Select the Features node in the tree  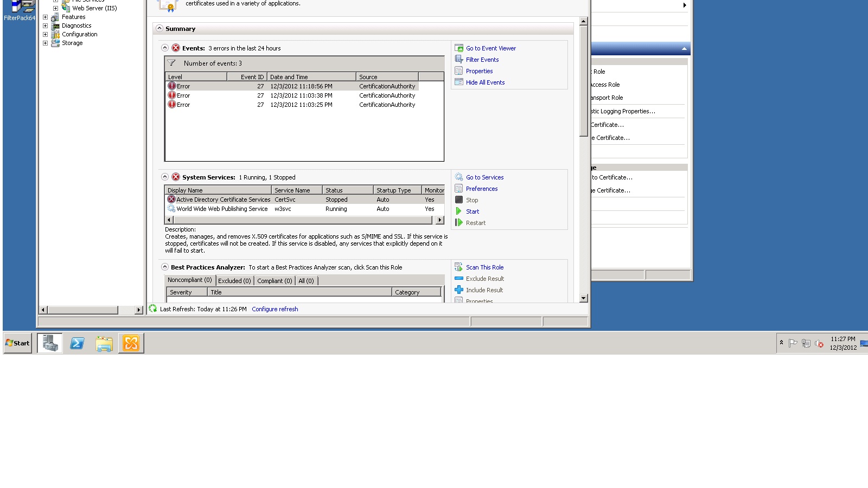[74, 17]
